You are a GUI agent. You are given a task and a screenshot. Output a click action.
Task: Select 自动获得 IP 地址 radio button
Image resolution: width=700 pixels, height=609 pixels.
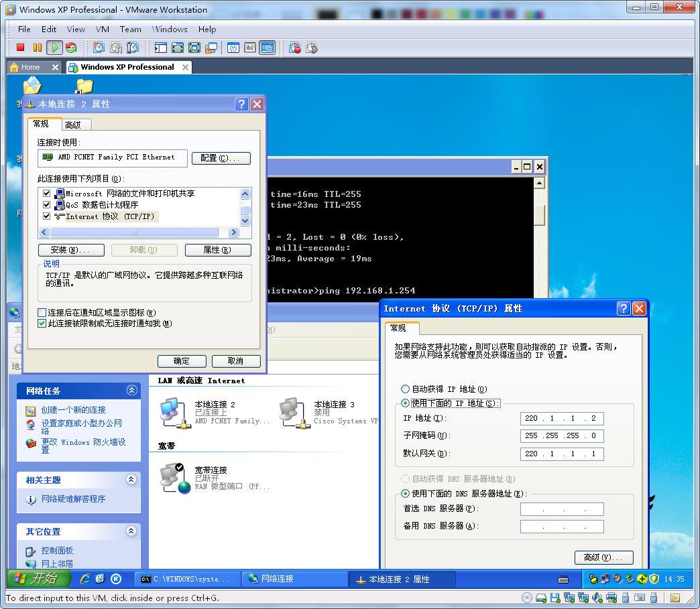406,389
